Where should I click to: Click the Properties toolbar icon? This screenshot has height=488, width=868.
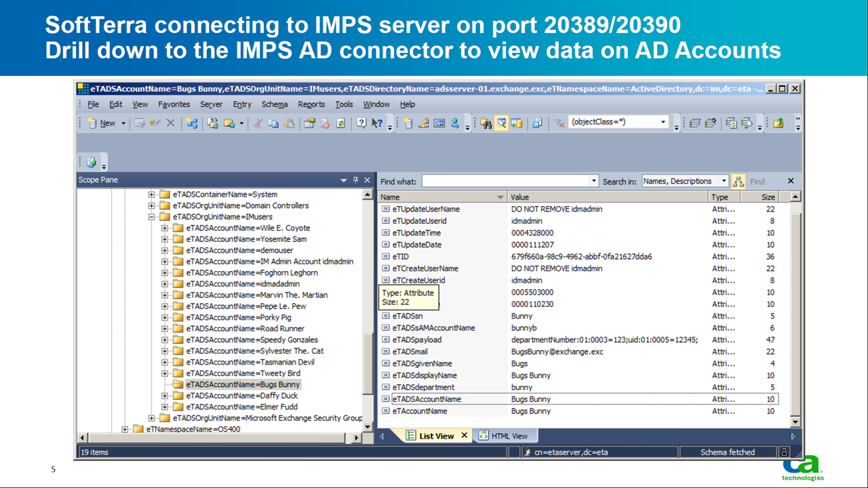coord(309,123)
